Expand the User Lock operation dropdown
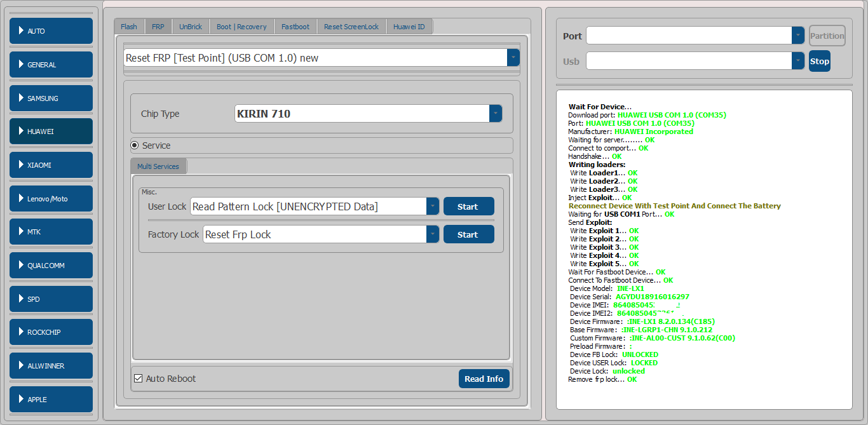868x425 pixels. [433, 206]
